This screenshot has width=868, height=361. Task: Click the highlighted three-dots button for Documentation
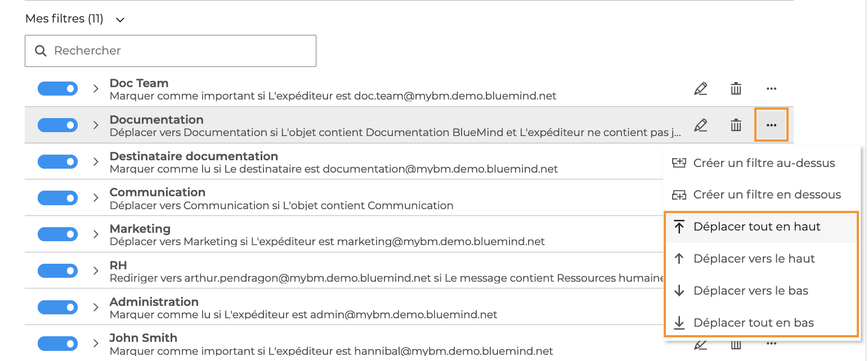[771, 125]
